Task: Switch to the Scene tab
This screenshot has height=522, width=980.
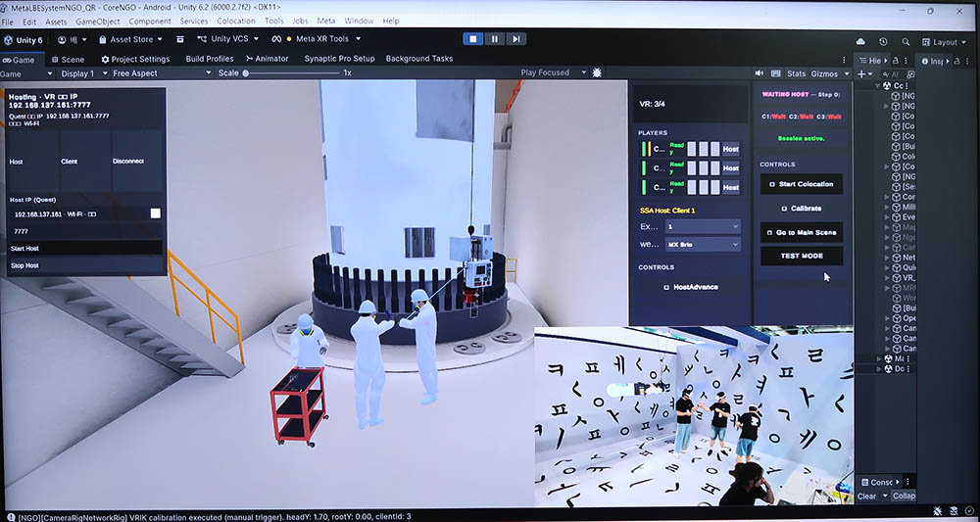Action: point(68,60)
